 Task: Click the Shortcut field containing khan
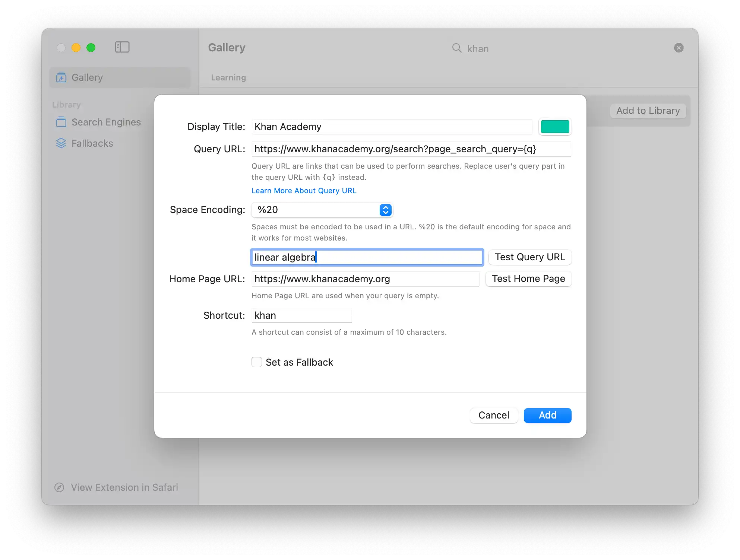[x=301, y=315]
